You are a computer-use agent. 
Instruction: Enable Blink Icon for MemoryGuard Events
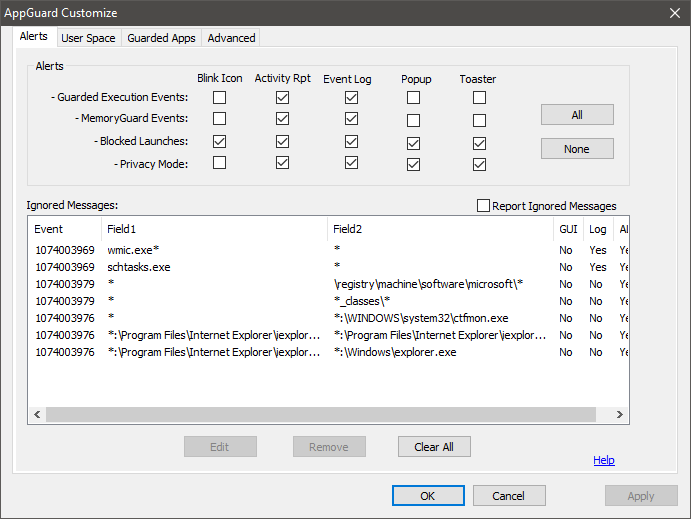click(x=219, y=119)
